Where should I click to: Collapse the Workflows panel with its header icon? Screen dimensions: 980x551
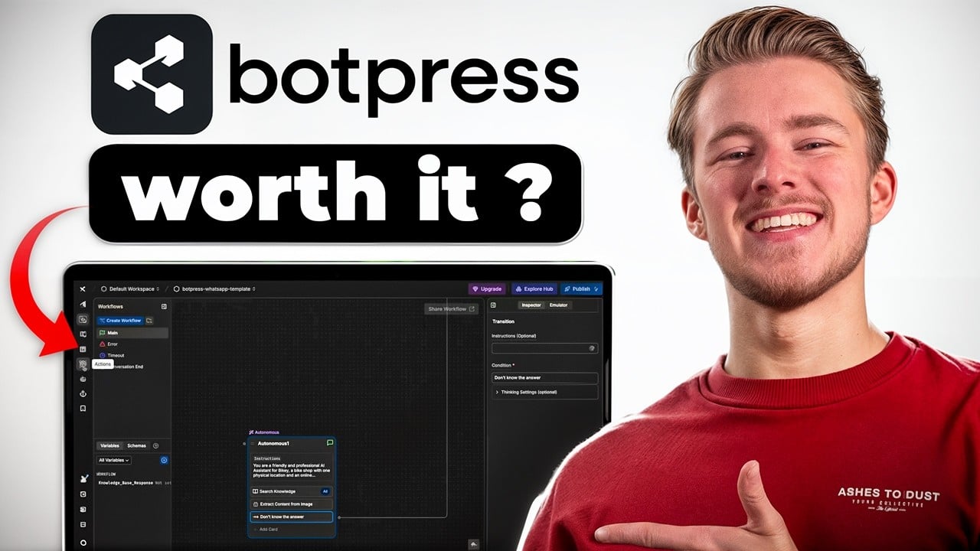(164, 306)
